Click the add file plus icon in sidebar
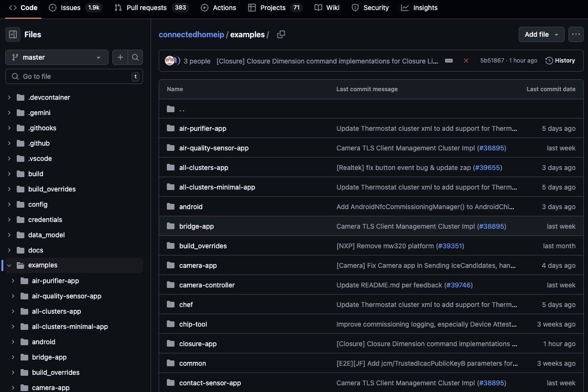 pyautogui.click(x=120, y=57)
